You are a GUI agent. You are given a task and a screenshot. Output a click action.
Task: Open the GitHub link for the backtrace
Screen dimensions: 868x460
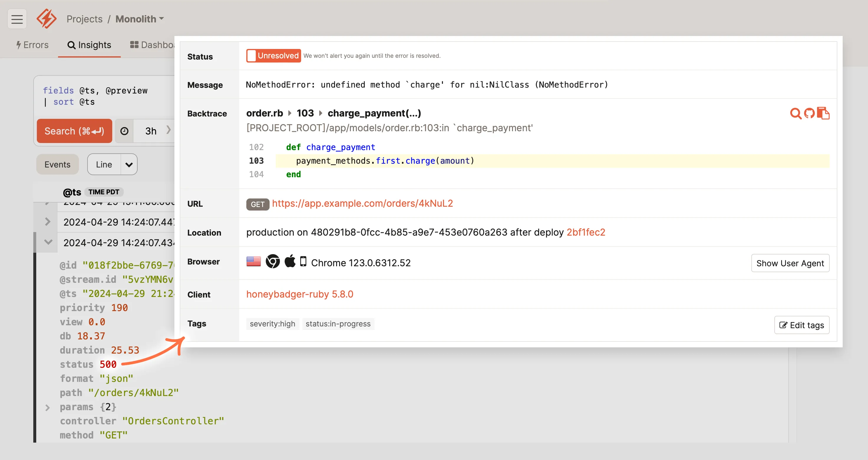(x=810, y=114)
